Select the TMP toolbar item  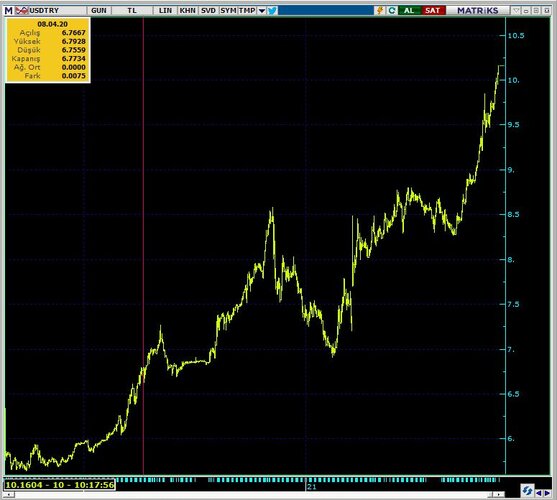[247, 11]
